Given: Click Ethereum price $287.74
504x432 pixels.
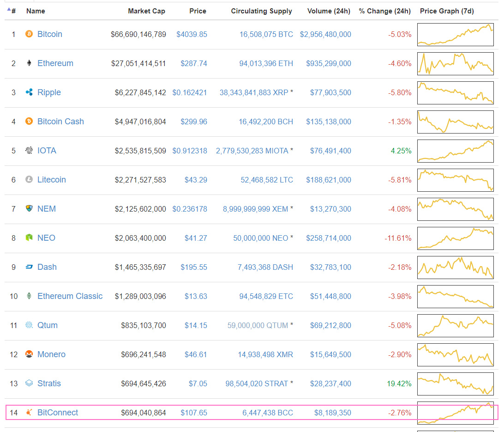Looking at the screenshot, I should click(194, 63).
